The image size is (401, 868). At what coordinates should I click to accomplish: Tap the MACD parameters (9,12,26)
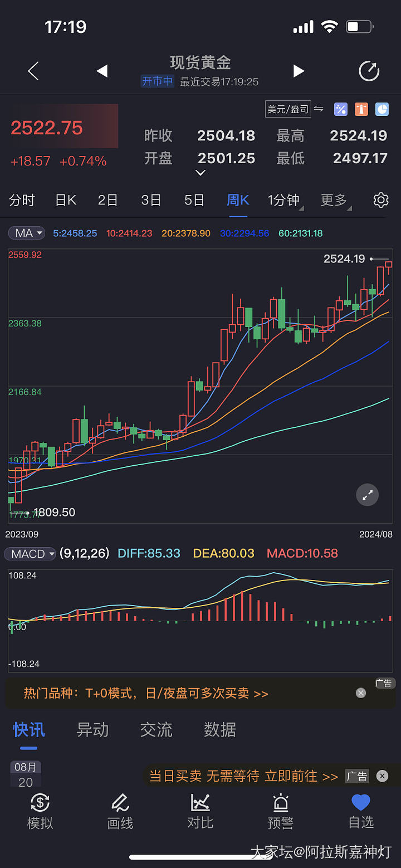(85, 553)
